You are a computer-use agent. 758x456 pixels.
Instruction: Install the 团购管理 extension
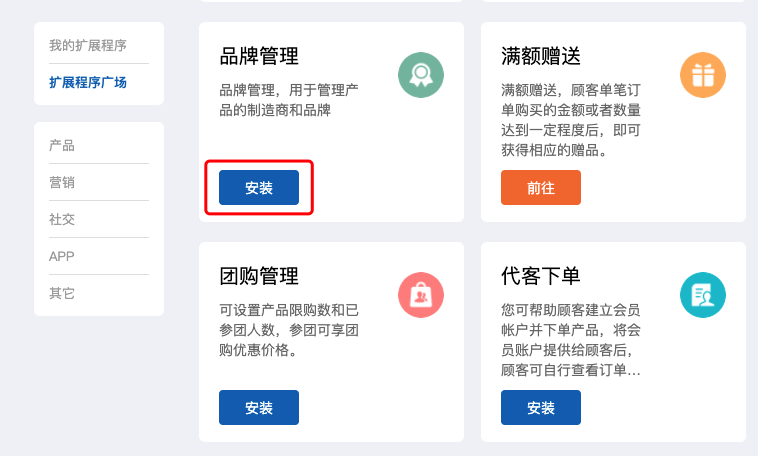259,408
